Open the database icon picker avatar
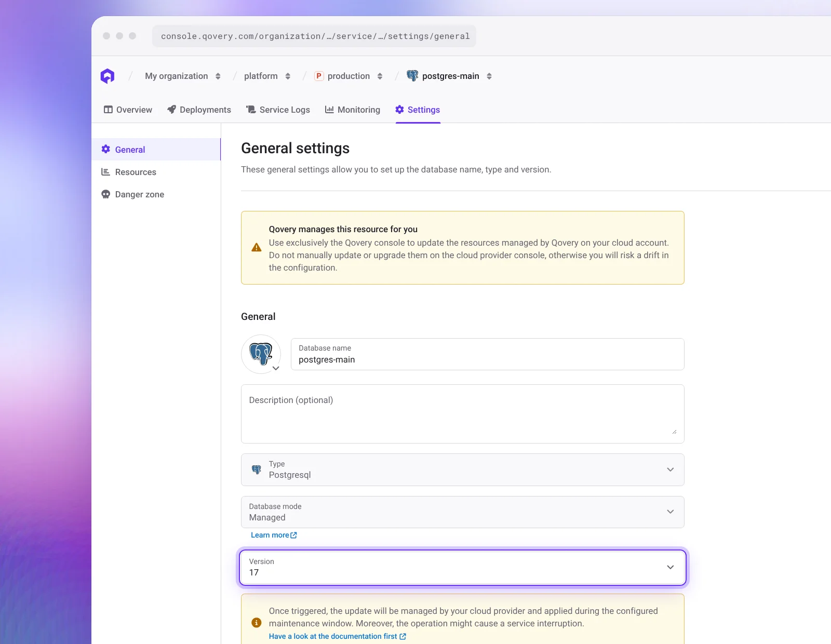This screenshot has width=831, height=644. (261, 354)
